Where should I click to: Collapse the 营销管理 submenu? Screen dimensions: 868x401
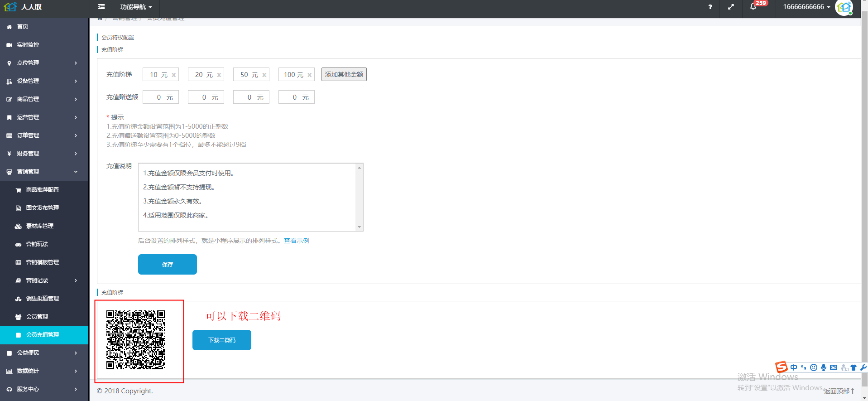(x=76, y=172)
